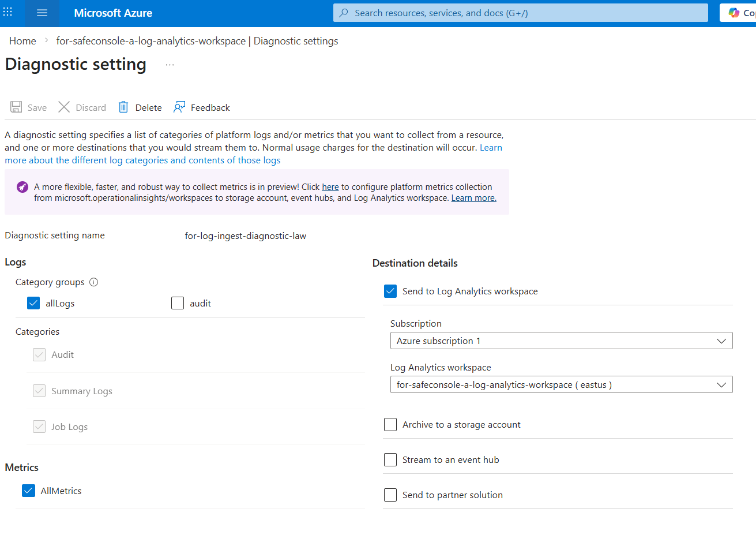756x546 pixels.
Task: Toggle the Job Logs checkbox
Action: tap(39, 427)
